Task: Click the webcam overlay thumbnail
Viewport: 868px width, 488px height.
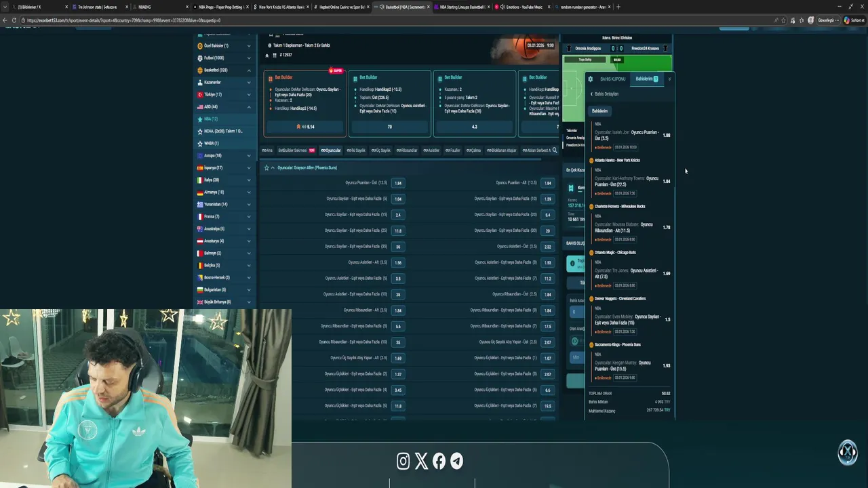Action: pos(146,399)
